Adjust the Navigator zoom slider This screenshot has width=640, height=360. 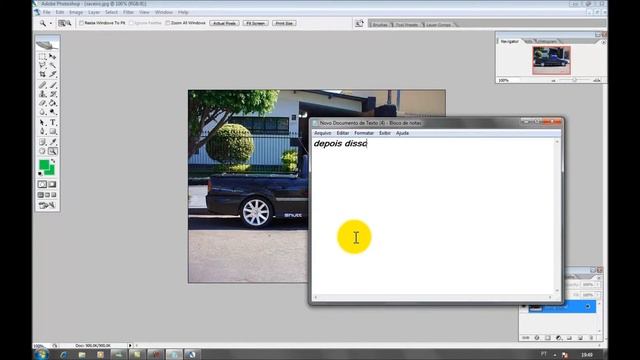coord(574,80)
